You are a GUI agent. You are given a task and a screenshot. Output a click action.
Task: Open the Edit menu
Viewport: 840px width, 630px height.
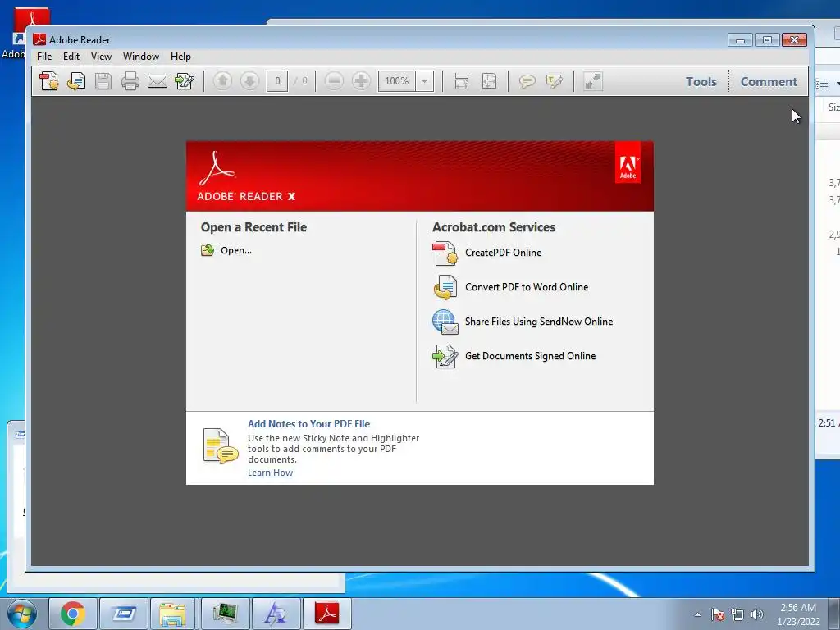coord(71,57)
